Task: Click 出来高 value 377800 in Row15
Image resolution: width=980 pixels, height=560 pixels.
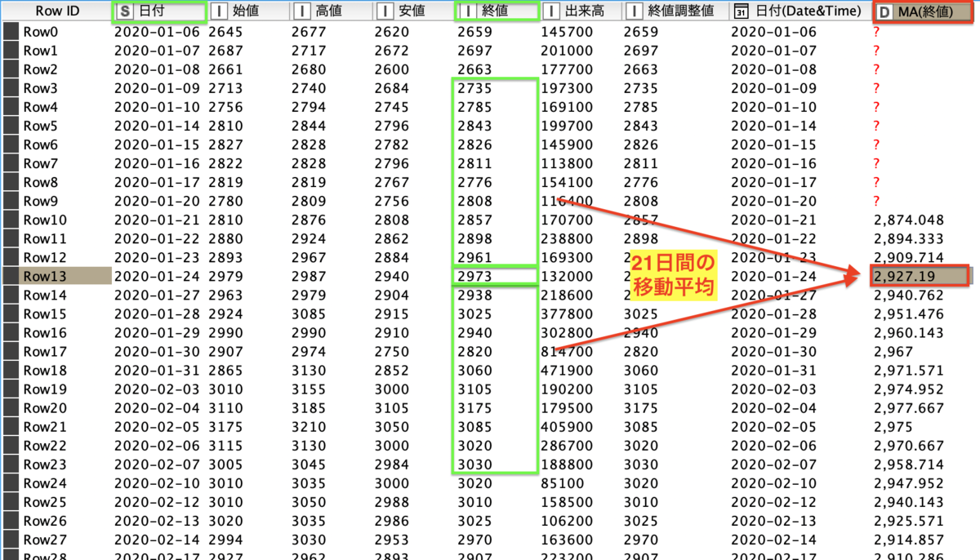Action: pyautogui.click(x=568, y=313)
